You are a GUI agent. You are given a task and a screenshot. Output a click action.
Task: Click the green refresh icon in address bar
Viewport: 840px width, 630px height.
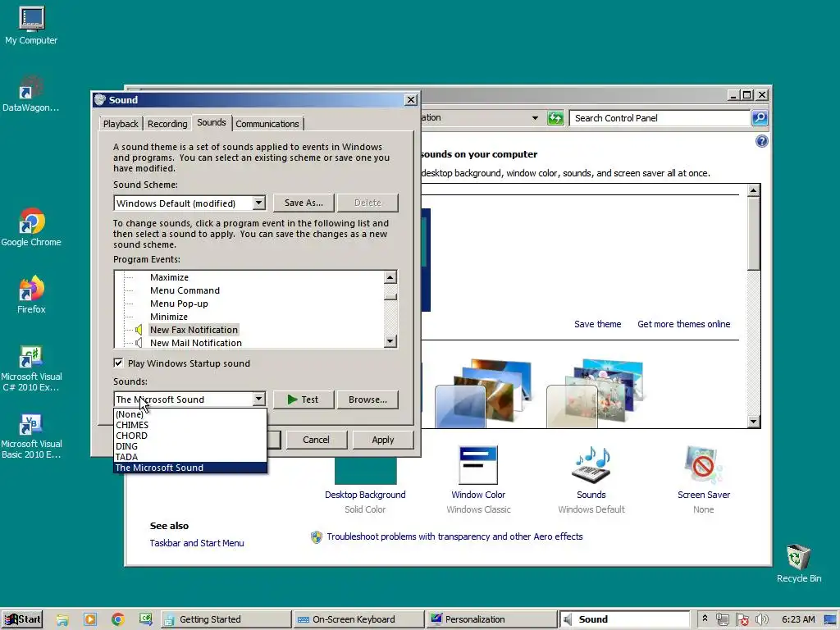pos(555,118)
